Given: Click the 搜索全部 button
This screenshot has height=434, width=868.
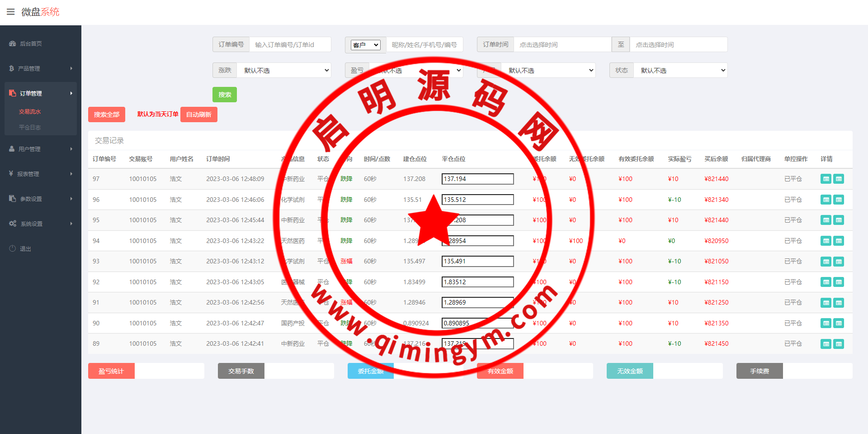Looking at the screenshot, I should tap(106, 114).
